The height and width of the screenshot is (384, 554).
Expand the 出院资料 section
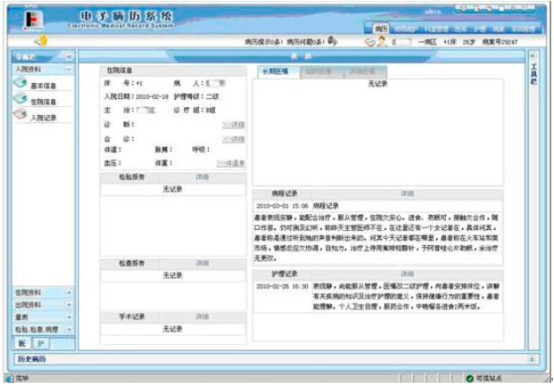[69, 305]
